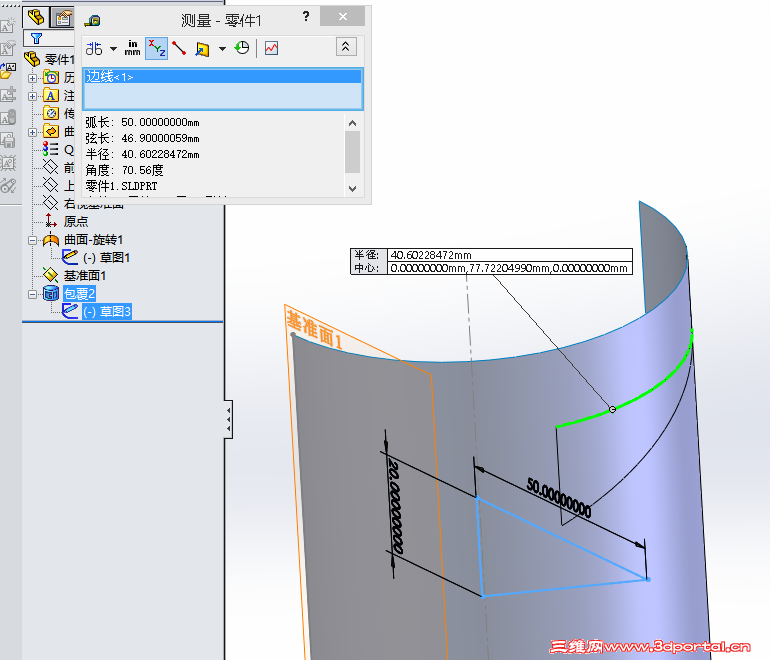Click the belt/chain icon in sidebar
The height and width of the screenshot is (660, 770).
coord(8,186)
